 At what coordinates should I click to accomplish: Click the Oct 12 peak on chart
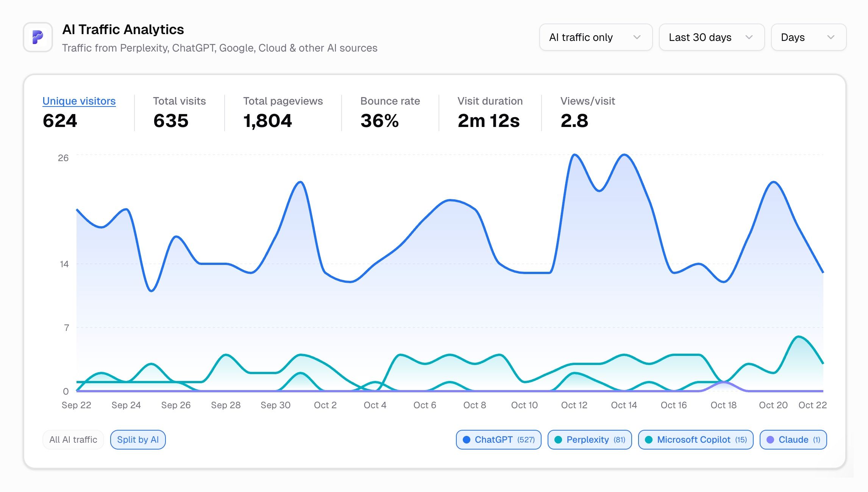(575, 155)
